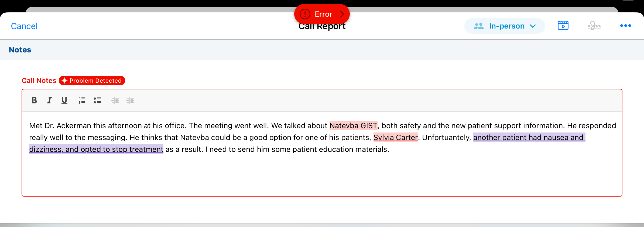The height and width of the screenshot is (227, 644).
Task: Expand the In-person call type dropdown
Action: tap(505, 26)
